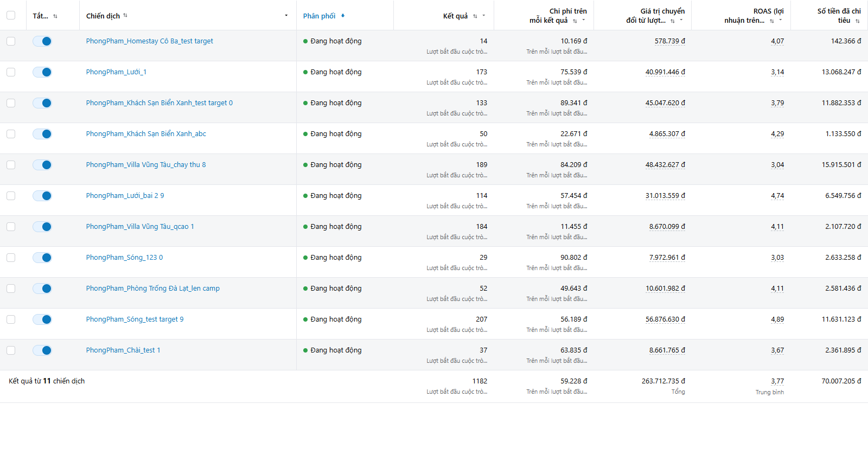Select checkbox for PhongPham_Villa Vũng Tàu_chay thu 8

coord(11,165)
